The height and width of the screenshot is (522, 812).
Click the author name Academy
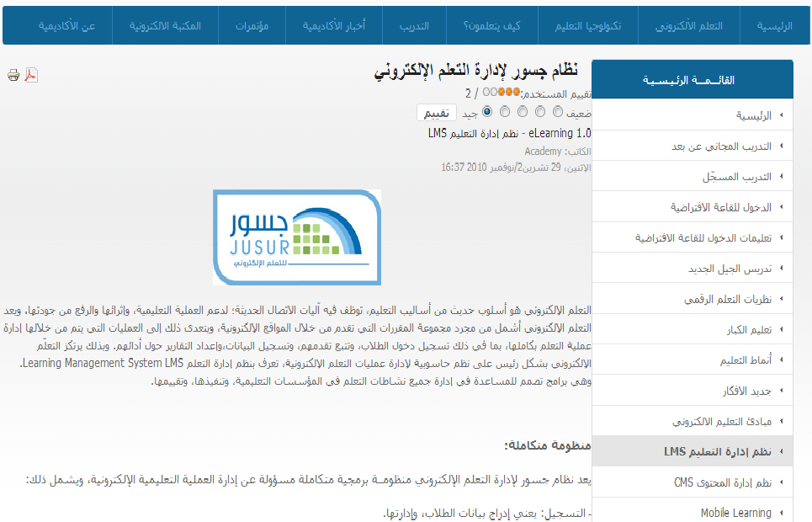[543, 152]
